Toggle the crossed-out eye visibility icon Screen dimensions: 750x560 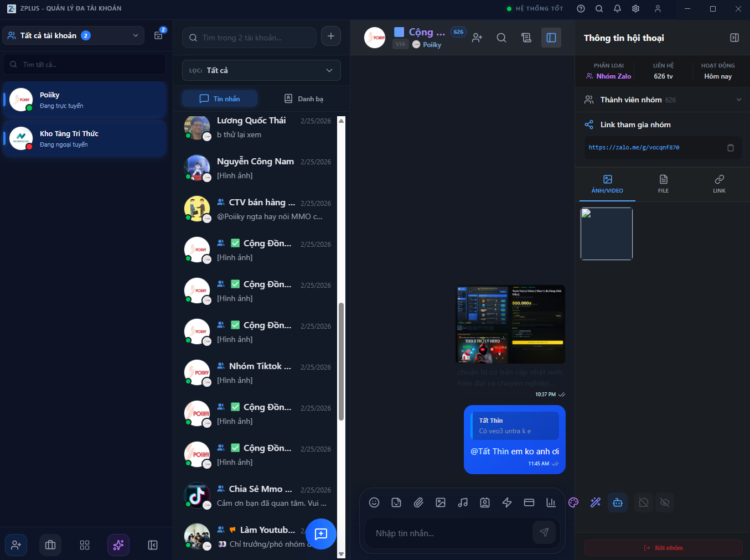click(x=665, y=502)
